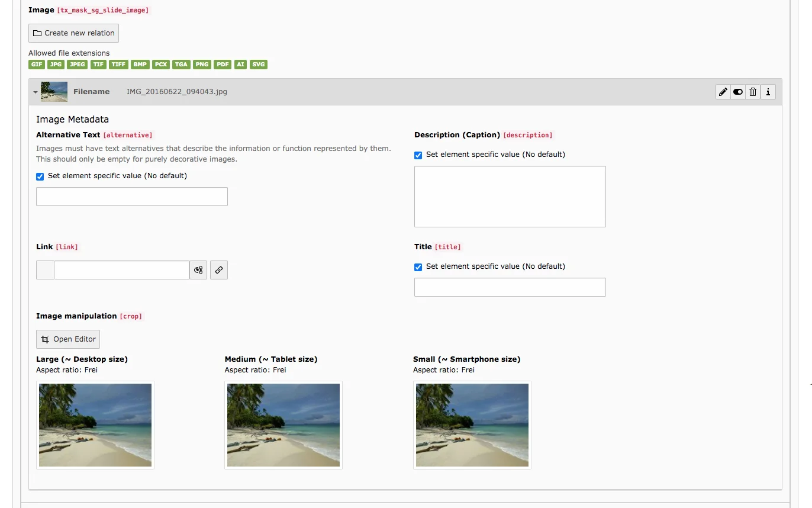
Task: Click the SVG extension label
Action: click(x=258, y=65)
